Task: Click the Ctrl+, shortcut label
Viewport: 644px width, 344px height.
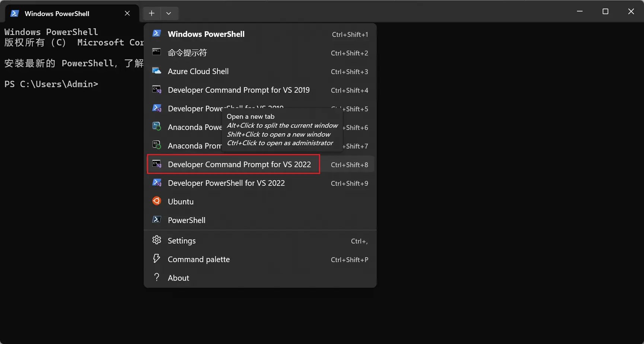Action: [359, 241]
